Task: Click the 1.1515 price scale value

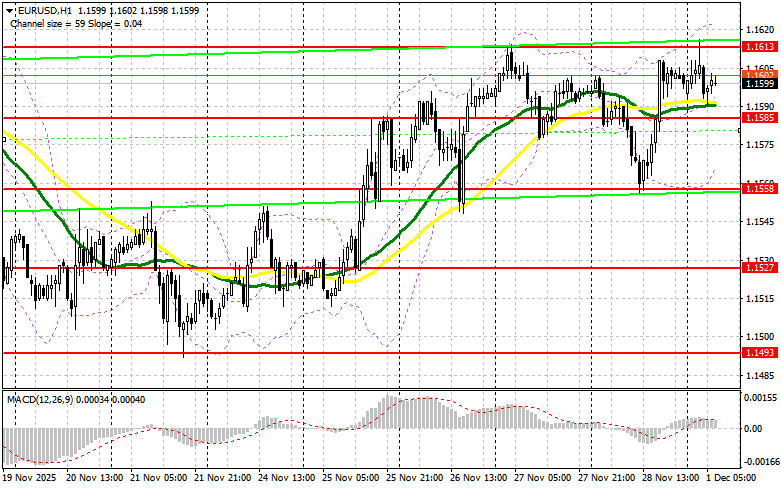Action: pyautogui.click(x=760, y=298)
